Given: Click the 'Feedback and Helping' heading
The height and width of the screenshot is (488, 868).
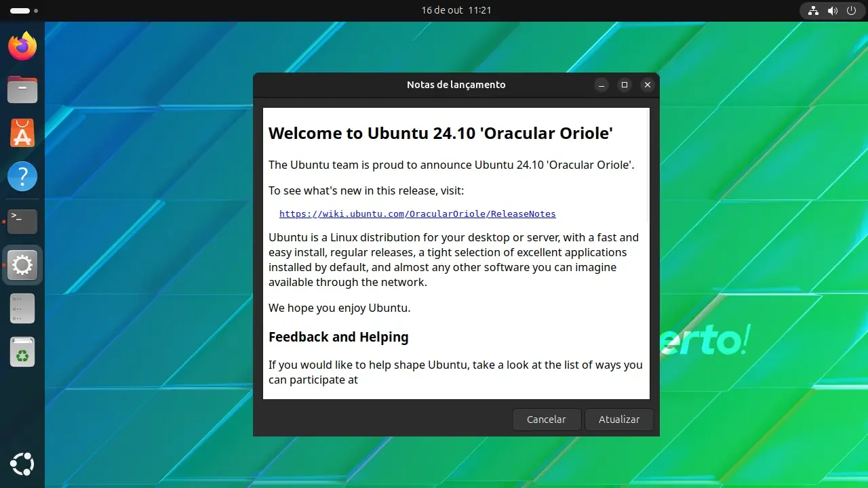Looking at the screenshot, I should pyautogui.click(x=338, y=337).
